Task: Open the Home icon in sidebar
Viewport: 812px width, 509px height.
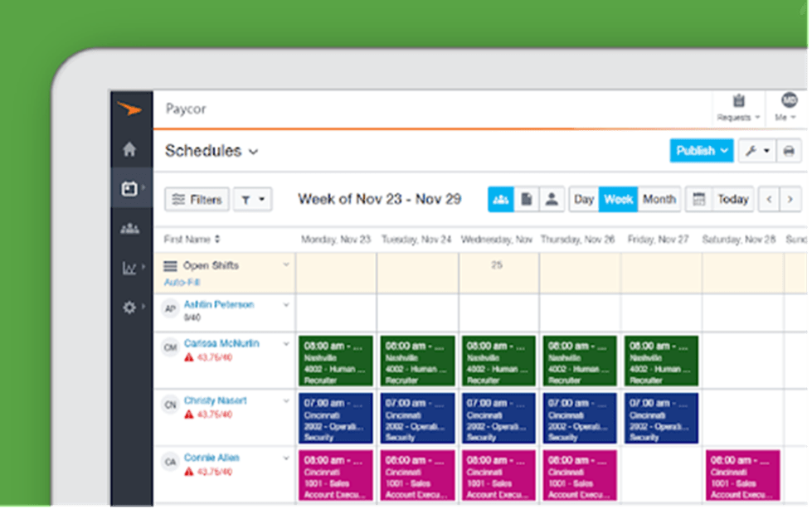Action: coord(129,151)
